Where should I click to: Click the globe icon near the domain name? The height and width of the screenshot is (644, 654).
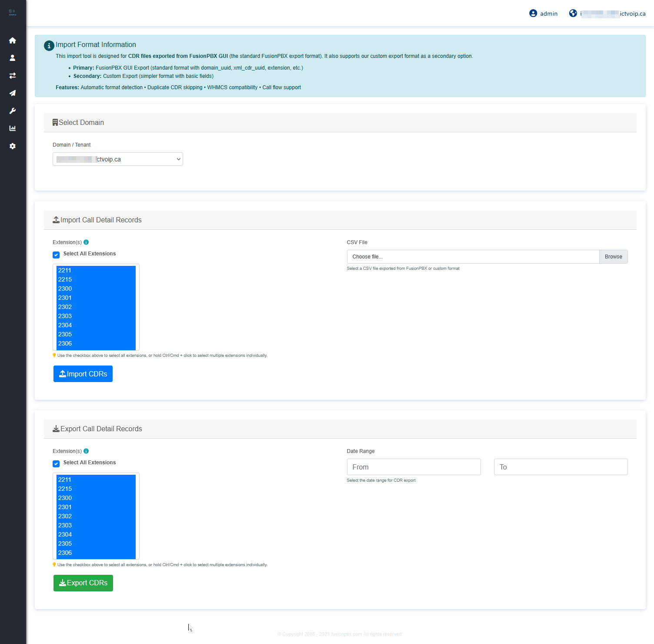pos(573,13)
